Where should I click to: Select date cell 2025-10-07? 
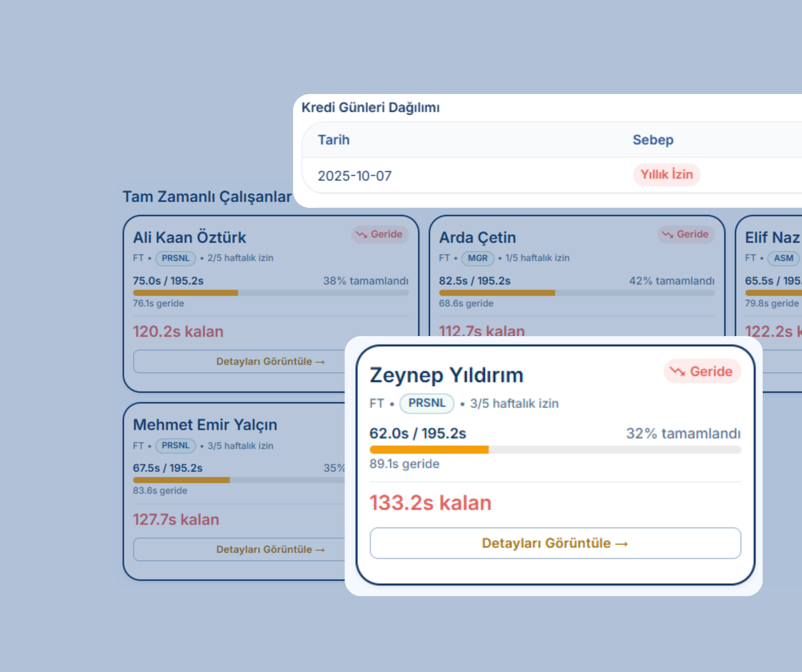pyautogui.click(x=355, y=176)
